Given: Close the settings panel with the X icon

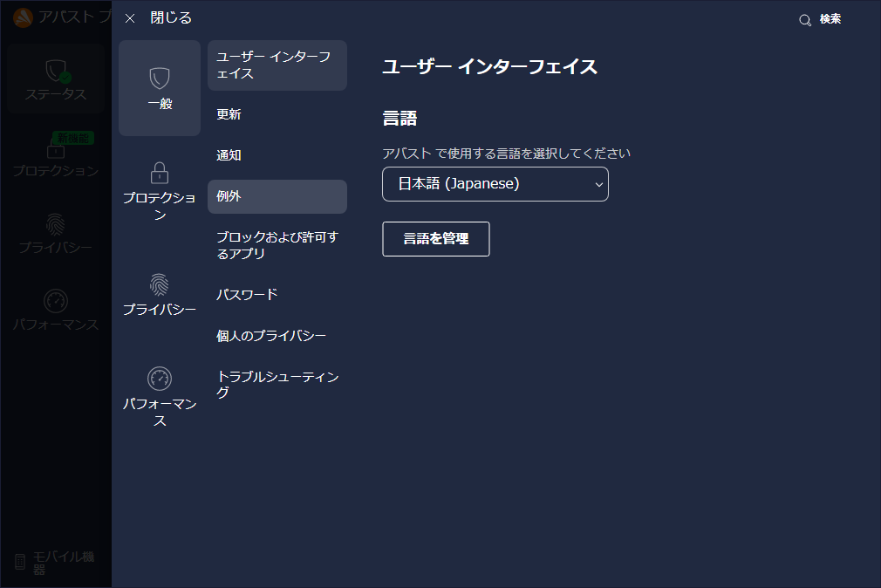Looking at the screenshot, I should pyautogui.click(x=130, y=18).
